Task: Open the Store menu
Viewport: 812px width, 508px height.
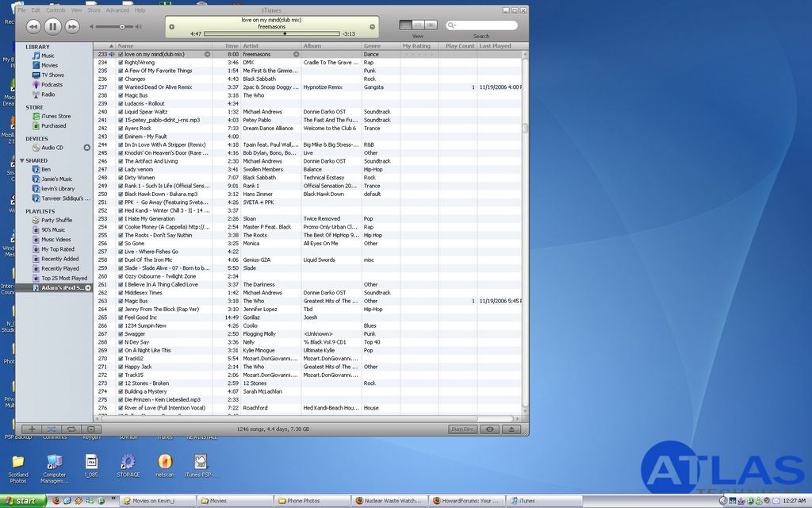Action: (94, 10)
